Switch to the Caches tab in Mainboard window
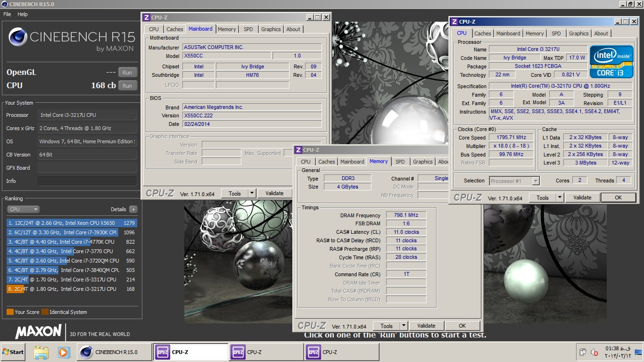This screenshot has height=362, width=644. (175, 29)
